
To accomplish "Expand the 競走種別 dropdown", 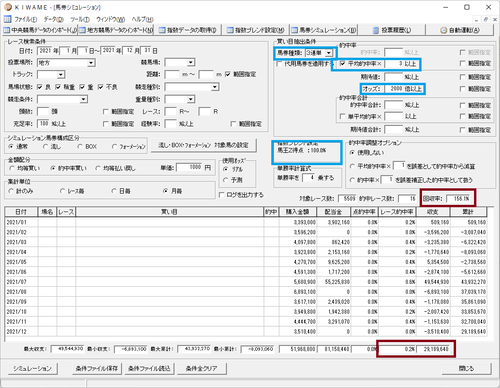I will coord(215,87).
